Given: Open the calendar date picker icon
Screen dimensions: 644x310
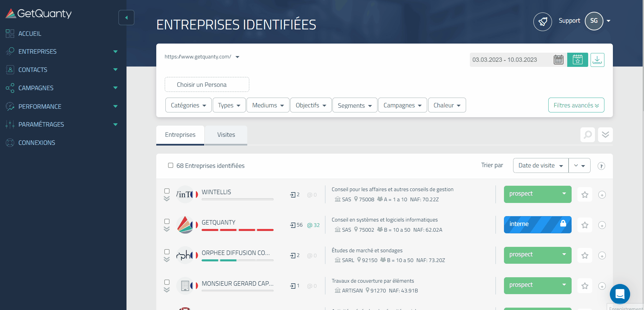Looking at the screenshot, I should pos(558,60).
